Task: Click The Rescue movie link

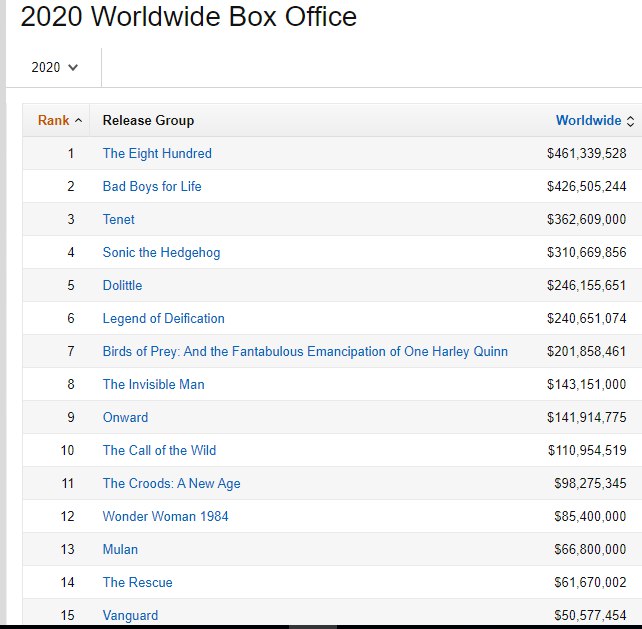Action: pyautogui.click(x=137, y=583)
